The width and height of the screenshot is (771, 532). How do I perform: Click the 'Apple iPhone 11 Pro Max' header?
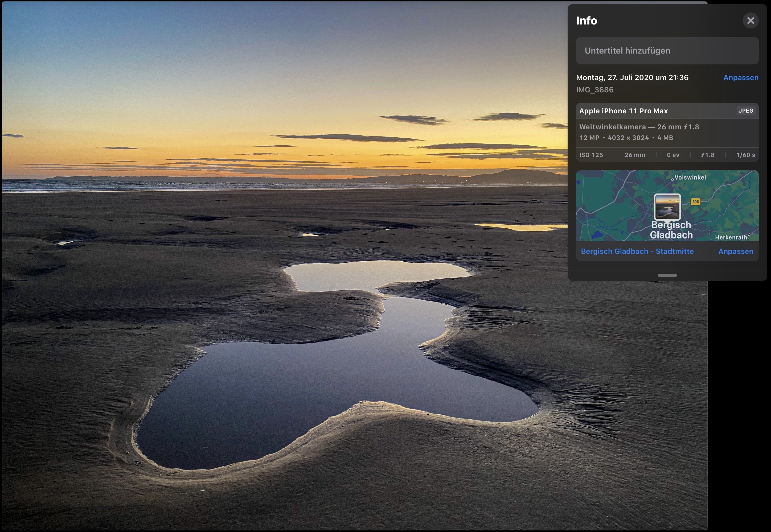pos(623,111)
